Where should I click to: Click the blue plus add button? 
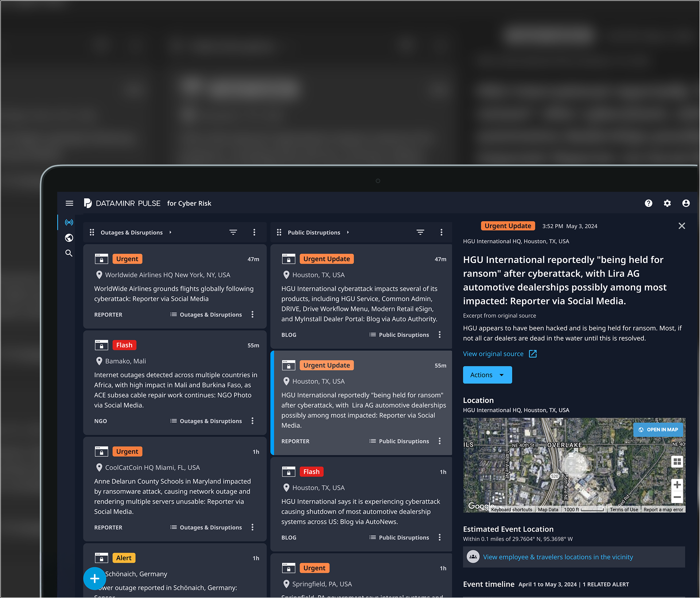coord(94,578)
